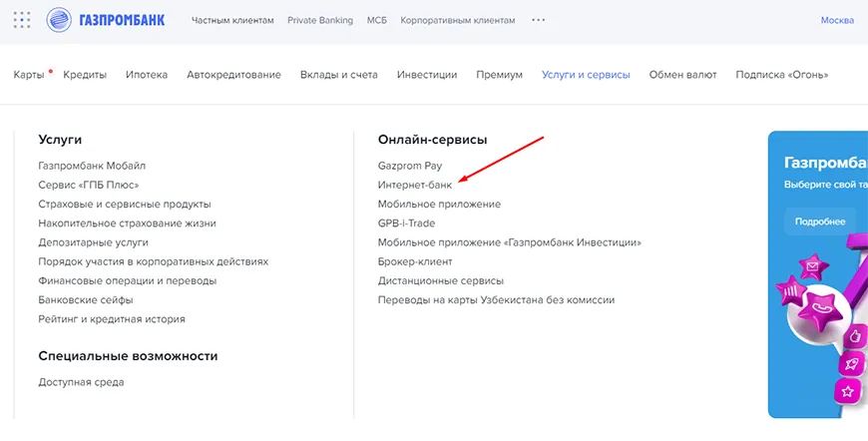868x441 pixels.
Task: Click the Доступная среда link
Action: [x=81, y=382]
